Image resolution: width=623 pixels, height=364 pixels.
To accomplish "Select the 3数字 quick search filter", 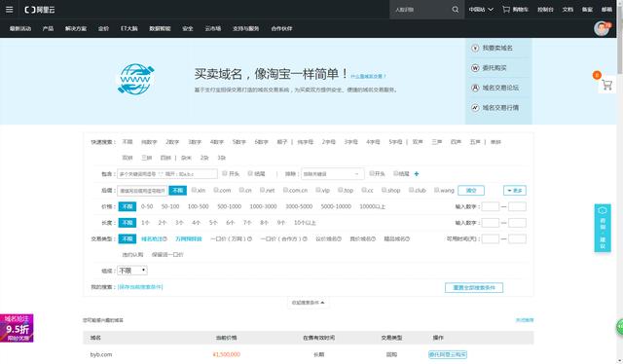I will [x=195, y=142].
